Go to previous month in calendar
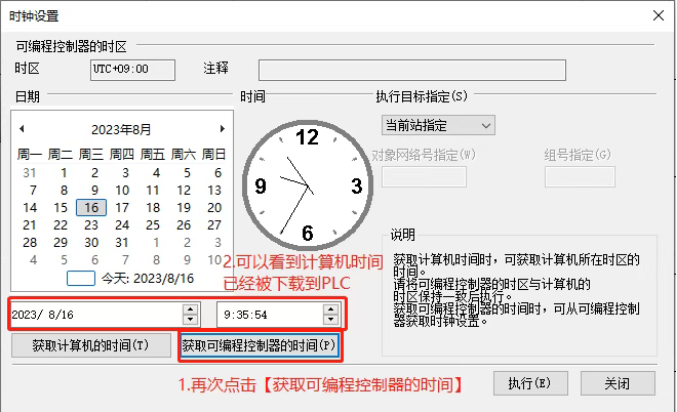677x412 pixels. [22, 129]
